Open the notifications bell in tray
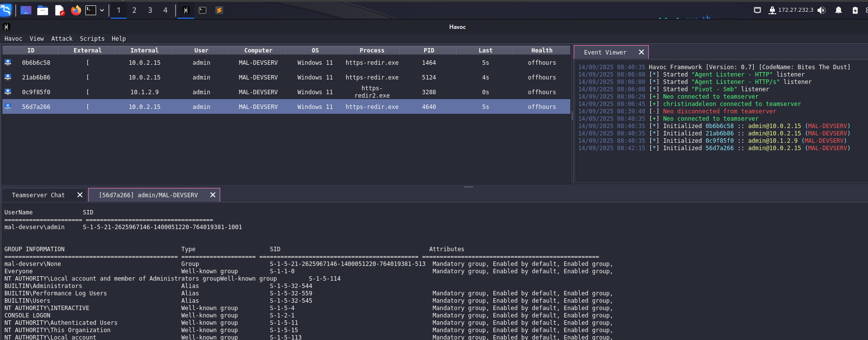 point(839,10)
